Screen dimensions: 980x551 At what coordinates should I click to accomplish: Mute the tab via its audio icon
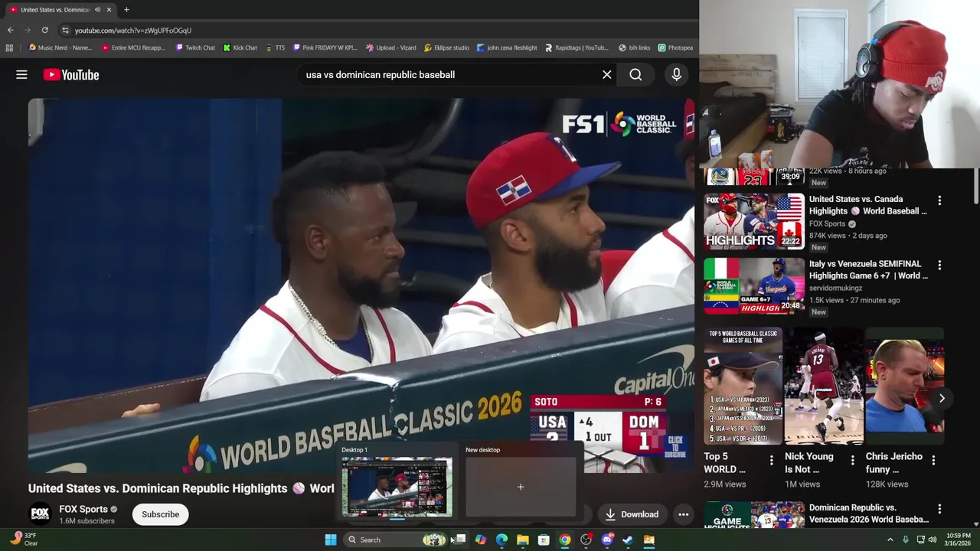pos(97,10)
